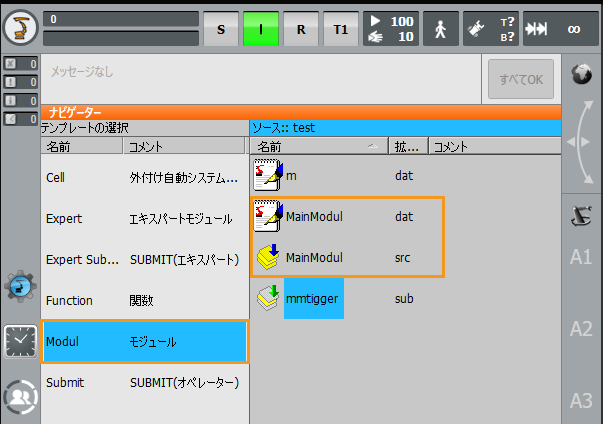This screenshot has height=424, width=603.
Task: Click SUBMIT(オペレーター) comment text
Action: 184,383
